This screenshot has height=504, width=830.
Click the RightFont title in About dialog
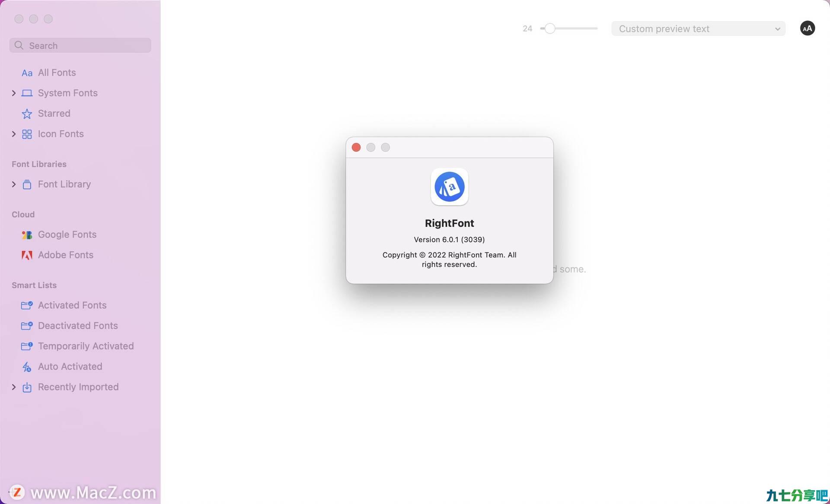pos(449,223)
